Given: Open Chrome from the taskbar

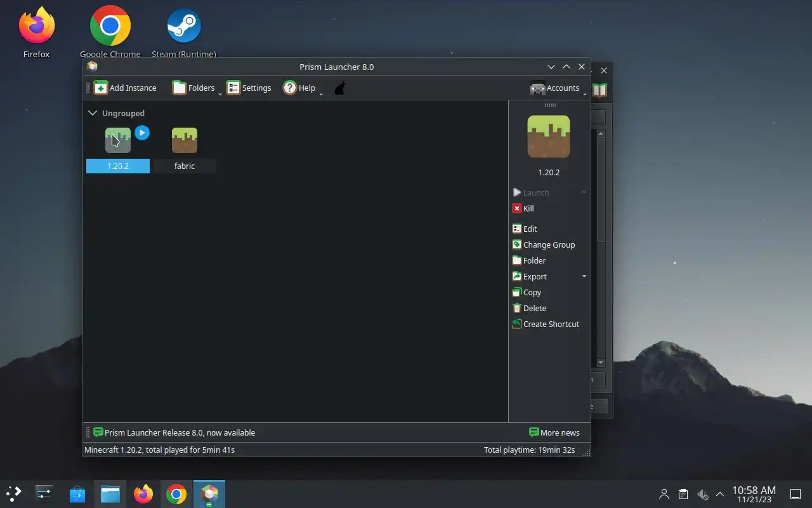Looking at the screenshot, I should [x=176, y=493].
